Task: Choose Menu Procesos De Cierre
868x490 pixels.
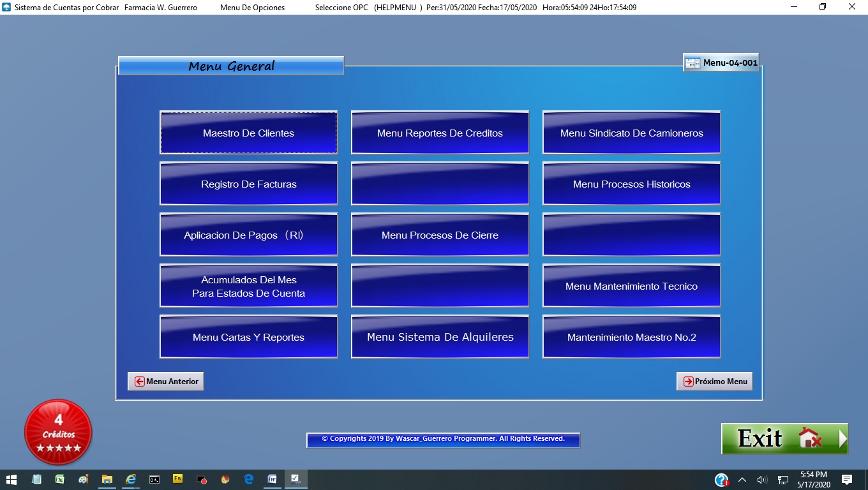Action: point(440,235)
